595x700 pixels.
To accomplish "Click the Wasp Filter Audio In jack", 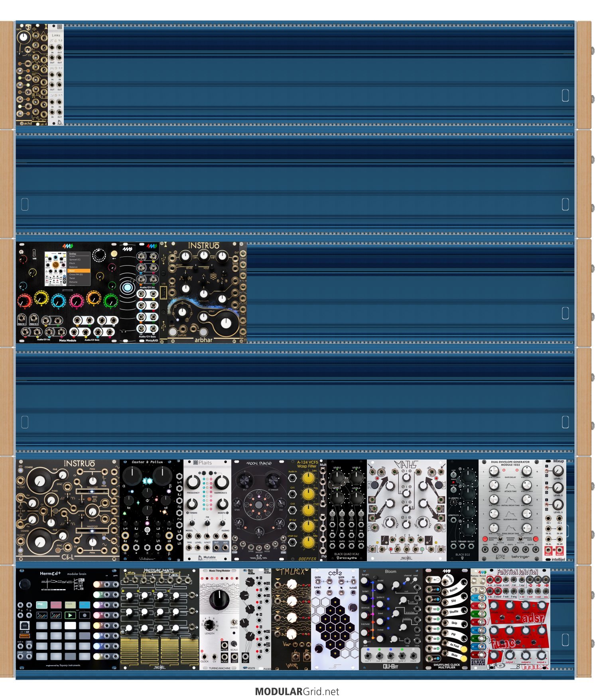I will click(x=292, y=478).
